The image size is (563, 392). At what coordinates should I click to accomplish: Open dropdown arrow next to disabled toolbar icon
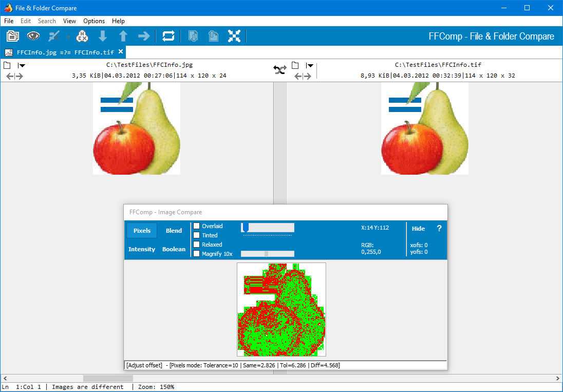(68, 36)
